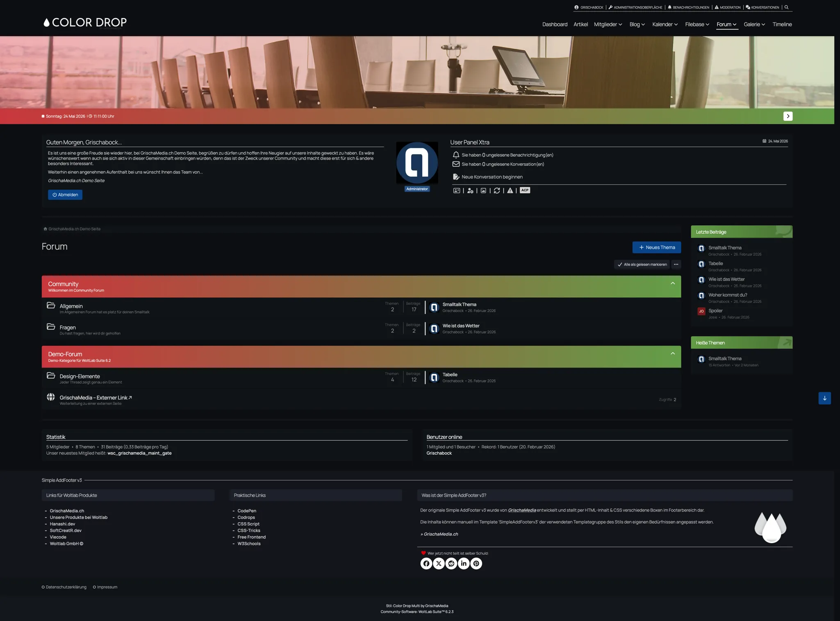Click the JO avatar next to Spoiler
Image resolution: width=840 pixels, height=621 pixels.
coord(701,311)
